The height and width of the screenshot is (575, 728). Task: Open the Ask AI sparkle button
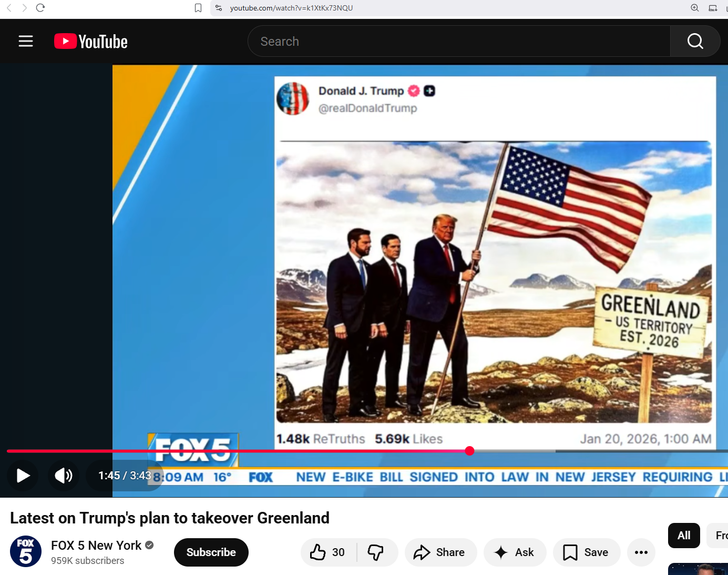(x=515, y=552)
